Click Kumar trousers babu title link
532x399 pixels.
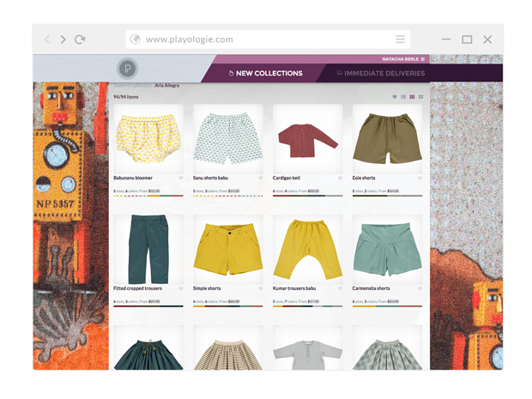click(294, 288)
